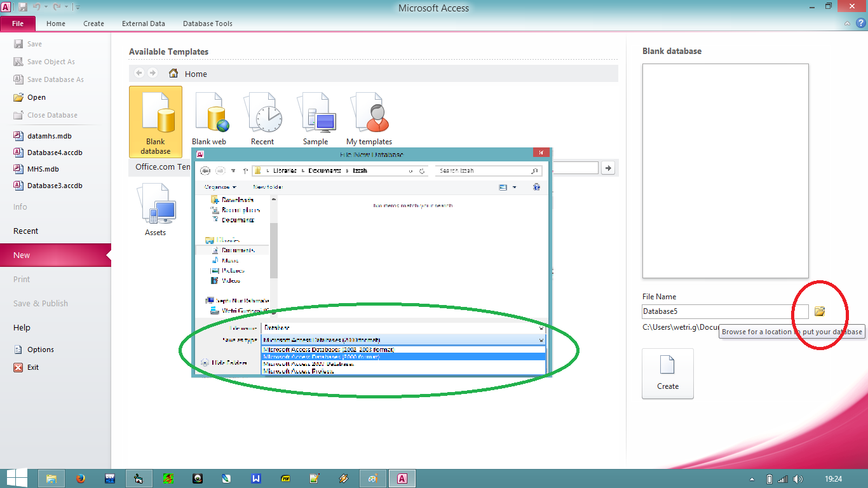Open the Paint app on the taskbar
Viewport: 868px width, 488px height.
[x=373, y=478]
